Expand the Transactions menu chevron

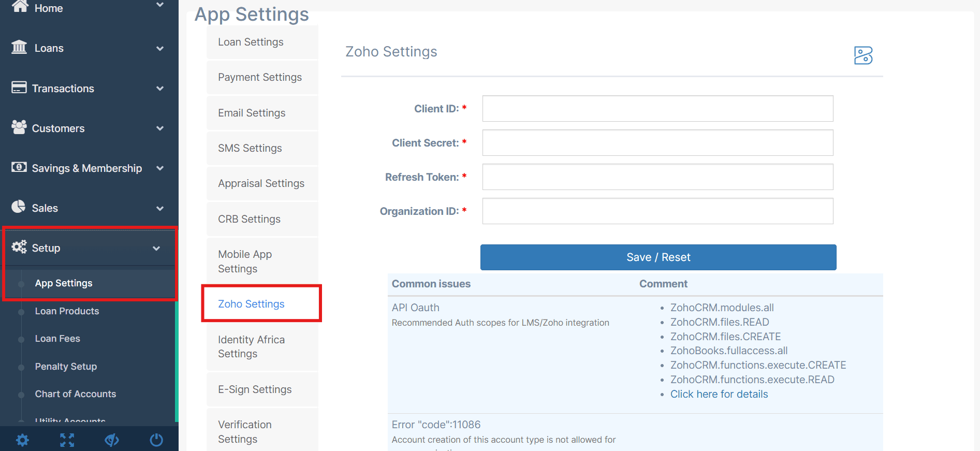coord(160,89)
